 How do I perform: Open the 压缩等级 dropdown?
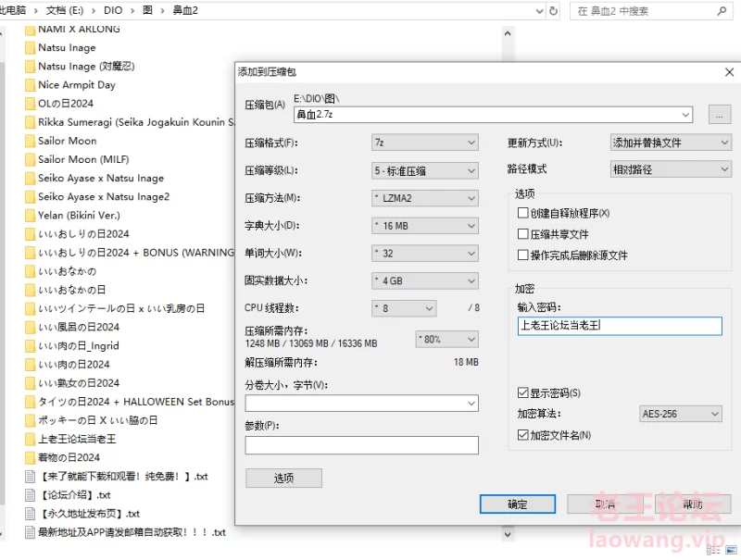point(425,170)
